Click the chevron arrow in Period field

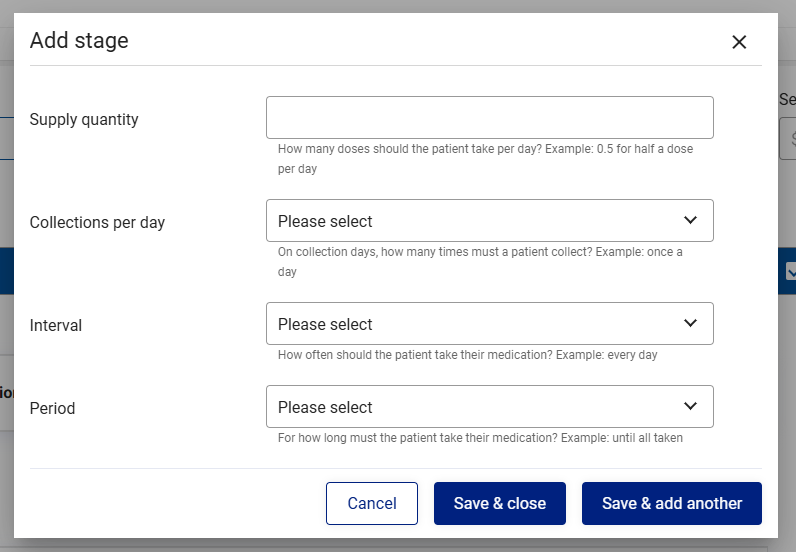coord(690,406)
